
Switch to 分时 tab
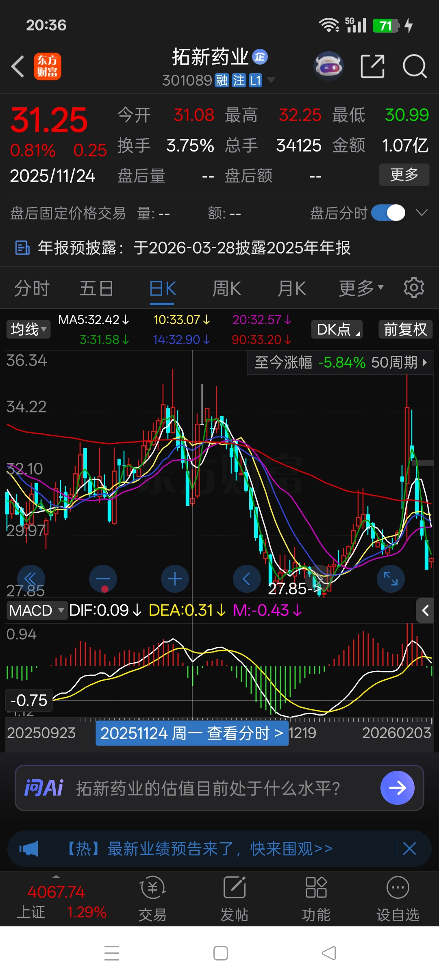tap(32, 289)
